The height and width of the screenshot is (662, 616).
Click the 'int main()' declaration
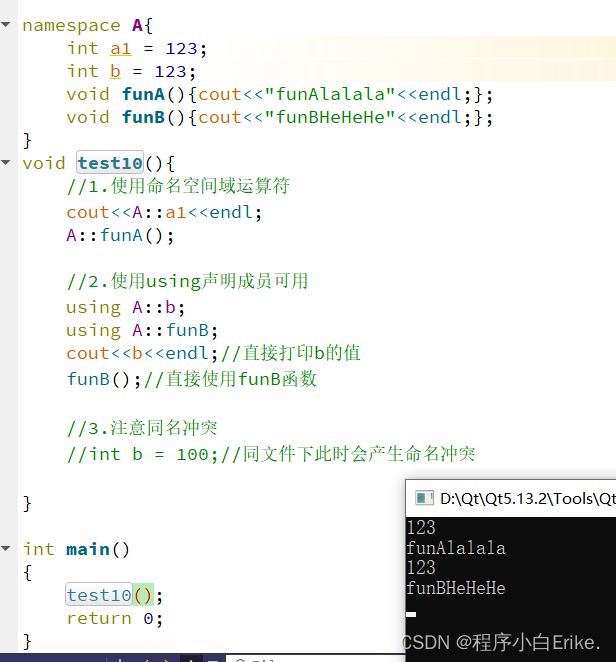(76, 549)
